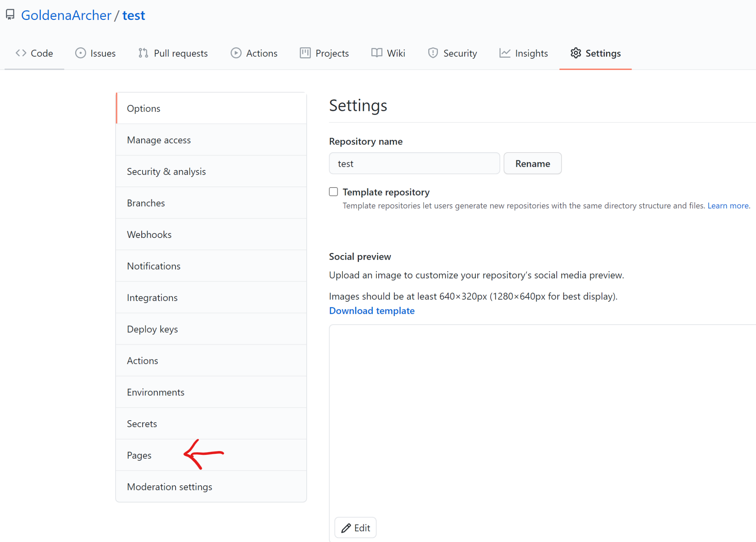This screenshot has width=756, height=542.
Task: Open the Actions tab label in top nav
Action: (x=262, y=53)
